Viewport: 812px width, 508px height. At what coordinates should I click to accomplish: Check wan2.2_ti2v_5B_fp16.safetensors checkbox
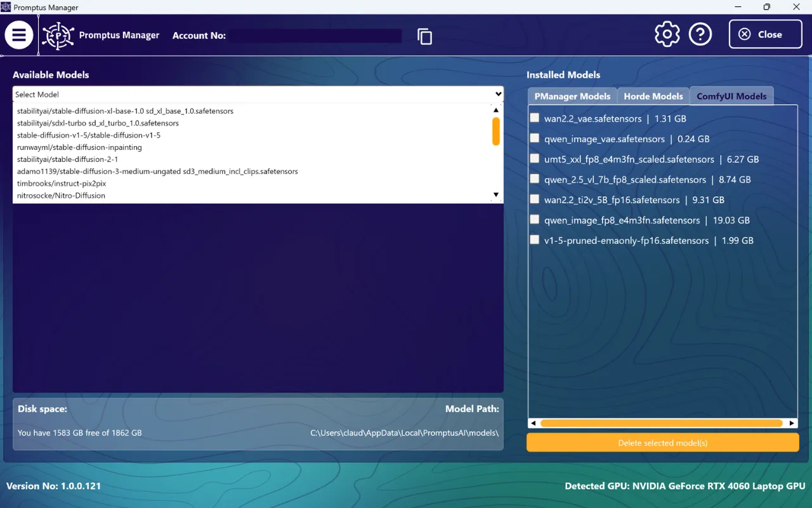(x=535, y=199)
